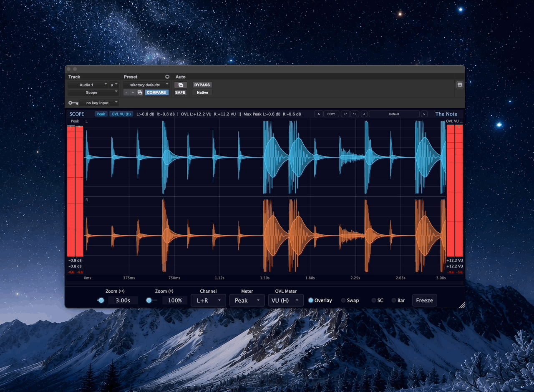Image resolution: width=534 pixels, height=392 pixels.
Task: Open the Preset menu circle arrow
Action: tap(167, 77)
